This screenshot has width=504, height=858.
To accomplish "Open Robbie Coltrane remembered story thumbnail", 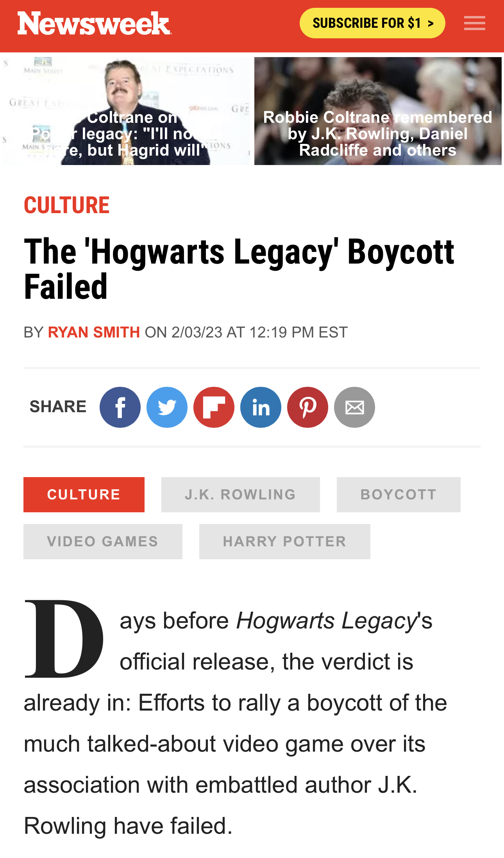I will [x=378, y=111].
